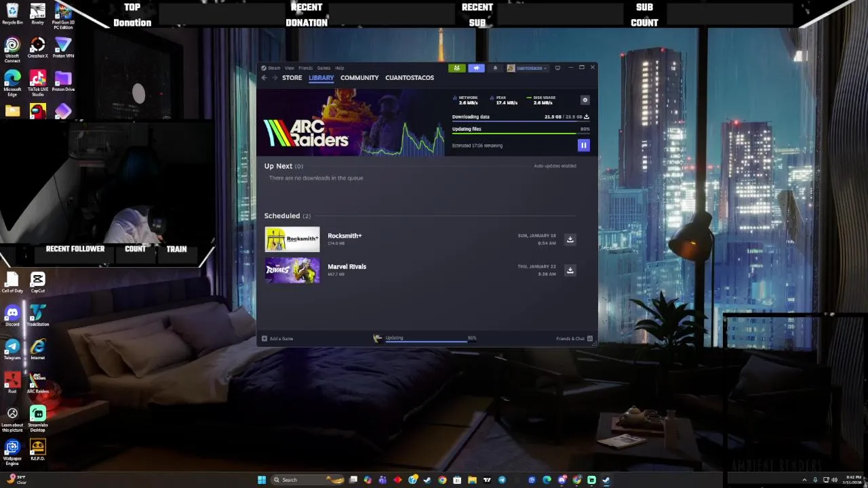Click the taskbar Search box
Viewport: 868px width, 488px height.
[308, 480]
